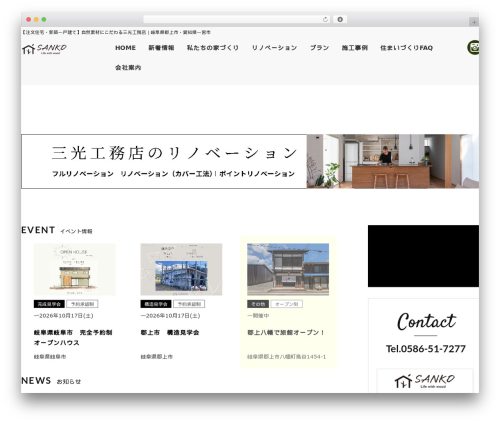Click the オープン制 tag

[x=287, y=304]
